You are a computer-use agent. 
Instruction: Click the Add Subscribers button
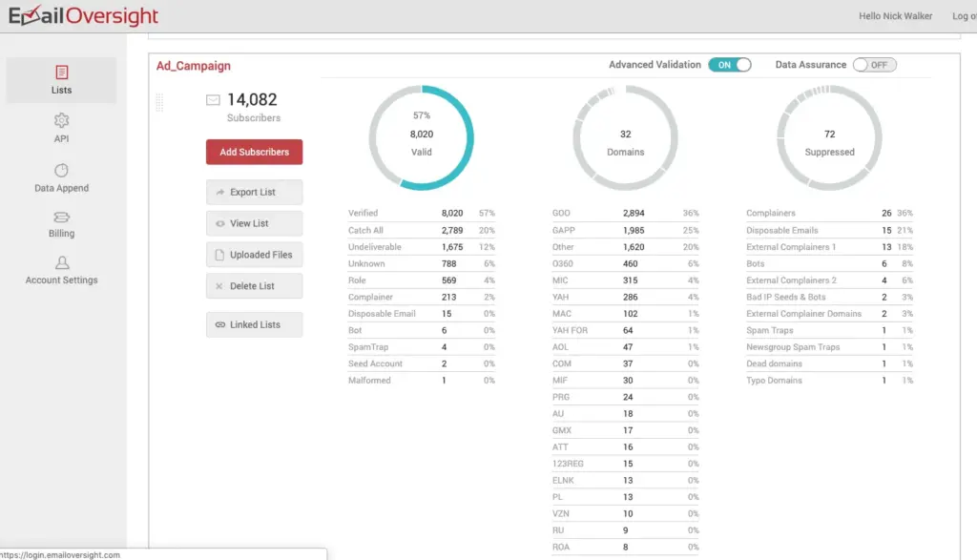point(254,152)
